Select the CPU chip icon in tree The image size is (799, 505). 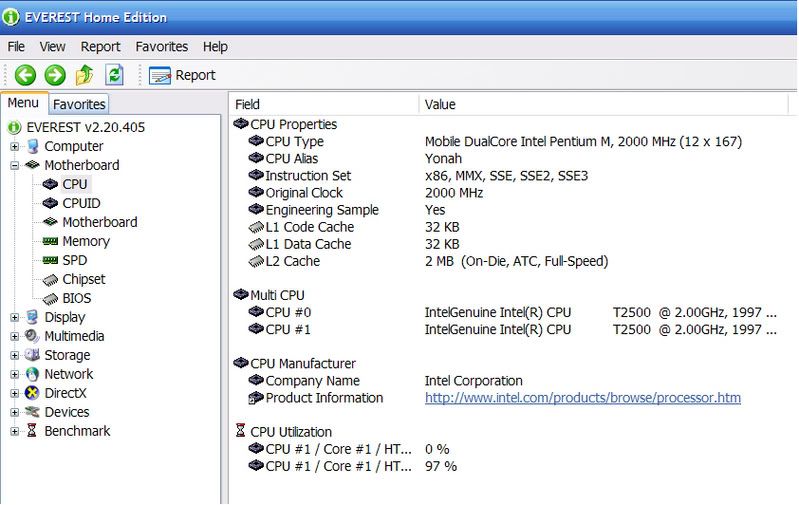point(50,184)
